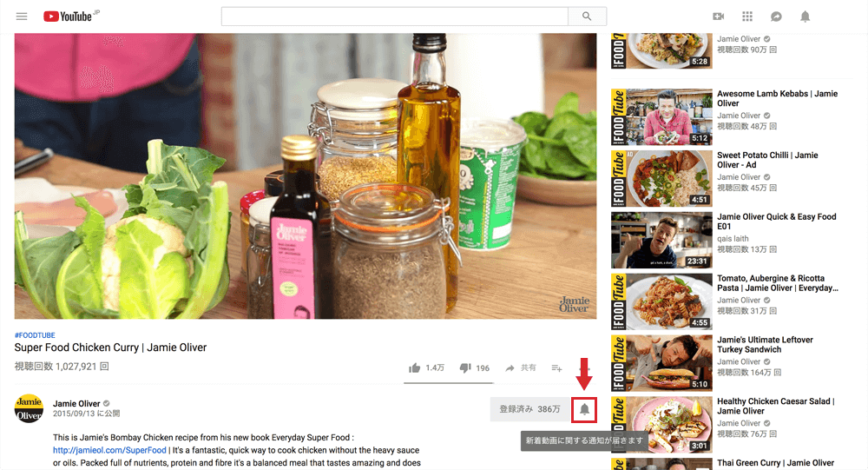Open Awesome Lamb Kebabs video thumbnail
The image size is (868, 470).
tap(661, 117)
